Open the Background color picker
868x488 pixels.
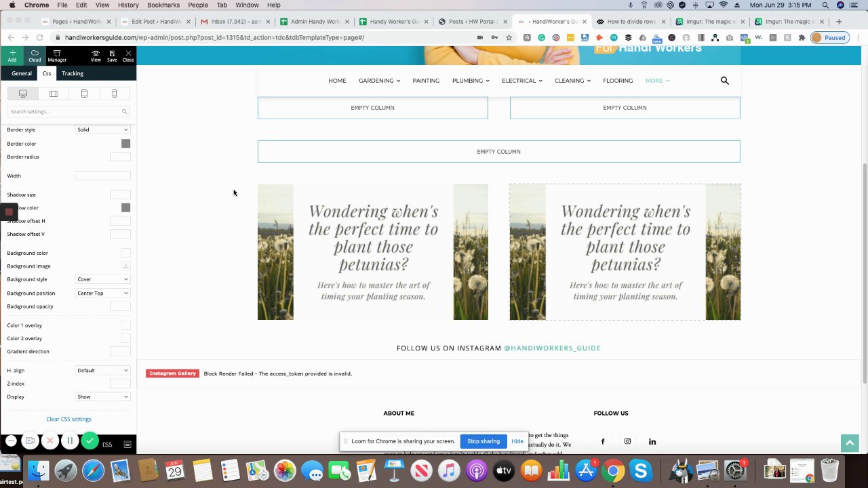(x=125, y=253)
